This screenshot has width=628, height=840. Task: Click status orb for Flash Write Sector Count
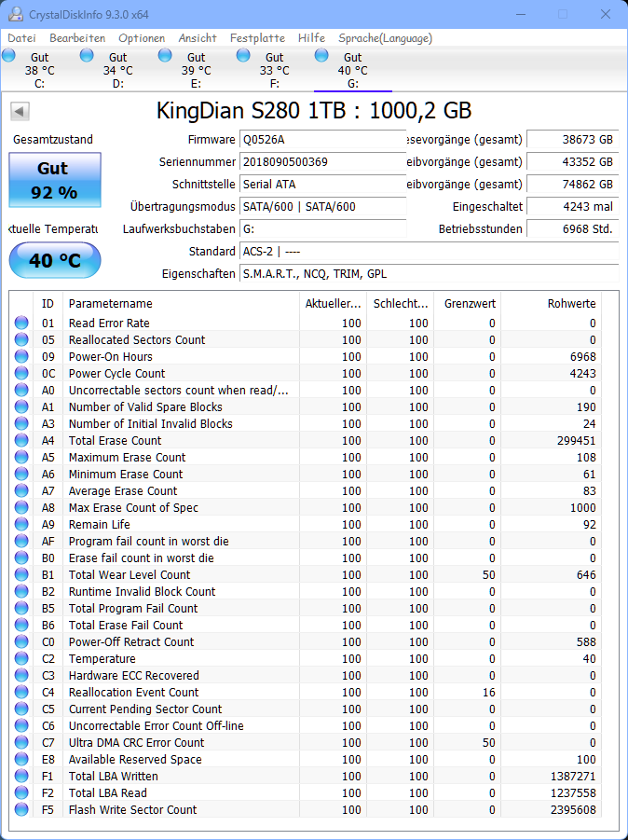point(21,809)
